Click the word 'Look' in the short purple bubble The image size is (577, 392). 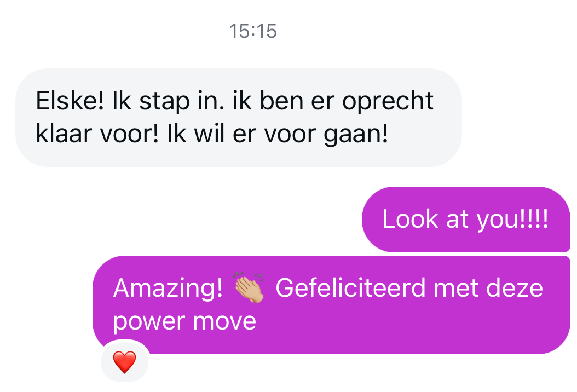tap(410, 218)
